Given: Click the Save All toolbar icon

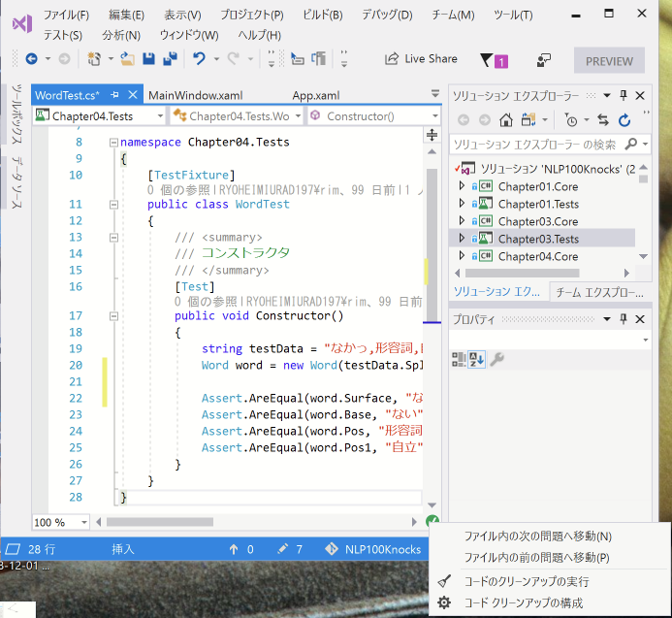Looking at the screenshot, I should pos(171,59).
